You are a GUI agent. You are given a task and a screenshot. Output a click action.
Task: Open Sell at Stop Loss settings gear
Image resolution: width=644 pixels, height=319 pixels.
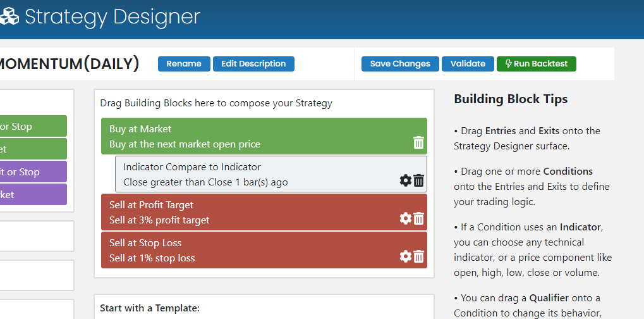pos(406,257)
